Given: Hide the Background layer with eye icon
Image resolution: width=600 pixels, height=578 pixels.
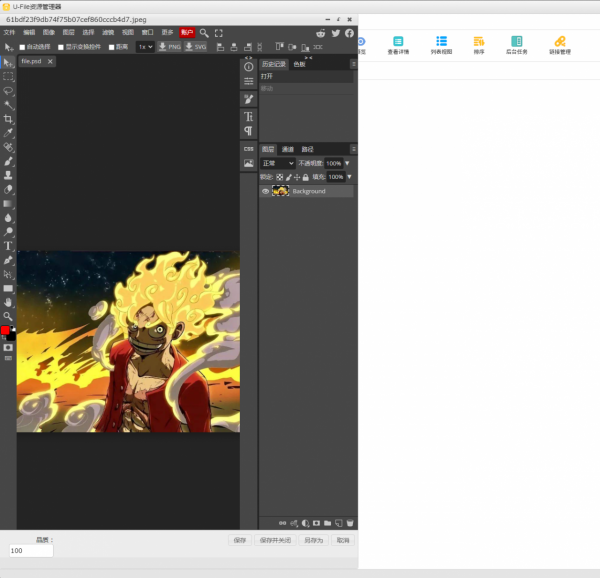Looking at the screenshot, I should [x=266, y=191].
